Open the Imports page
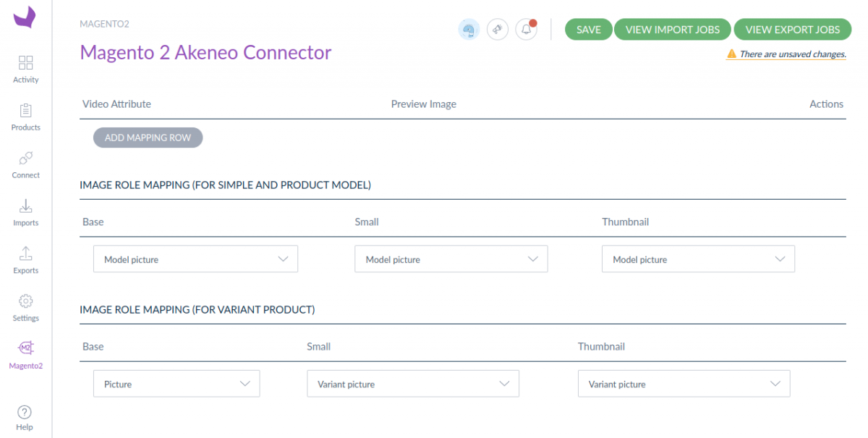This screenshot has width=868, height=438. (x=25, y=211)
